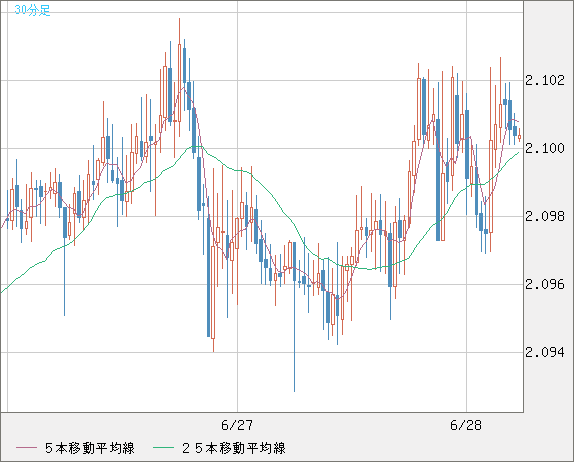Click the 5本移動平均線 legend label
574x462 pixels.
pyautogui.click(x=90, y=448)
